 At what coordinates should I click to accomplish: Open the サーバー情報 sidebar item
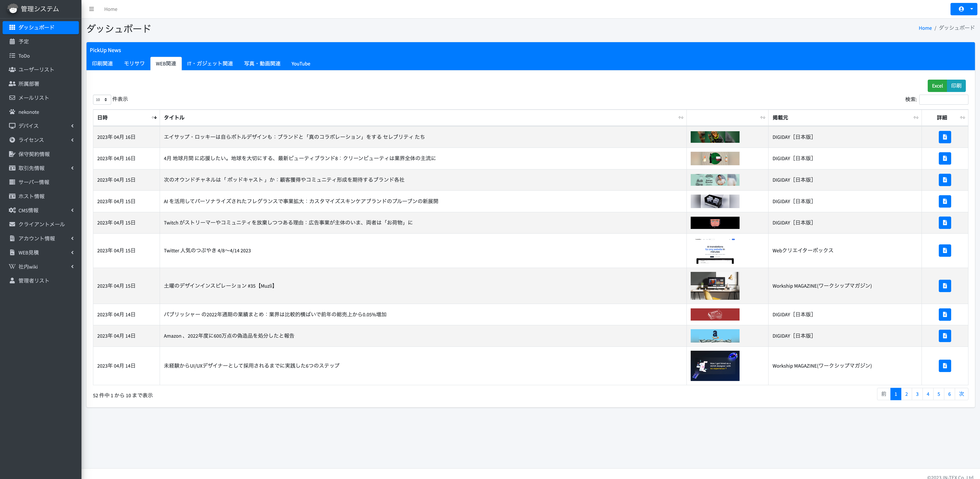[34, 182]
